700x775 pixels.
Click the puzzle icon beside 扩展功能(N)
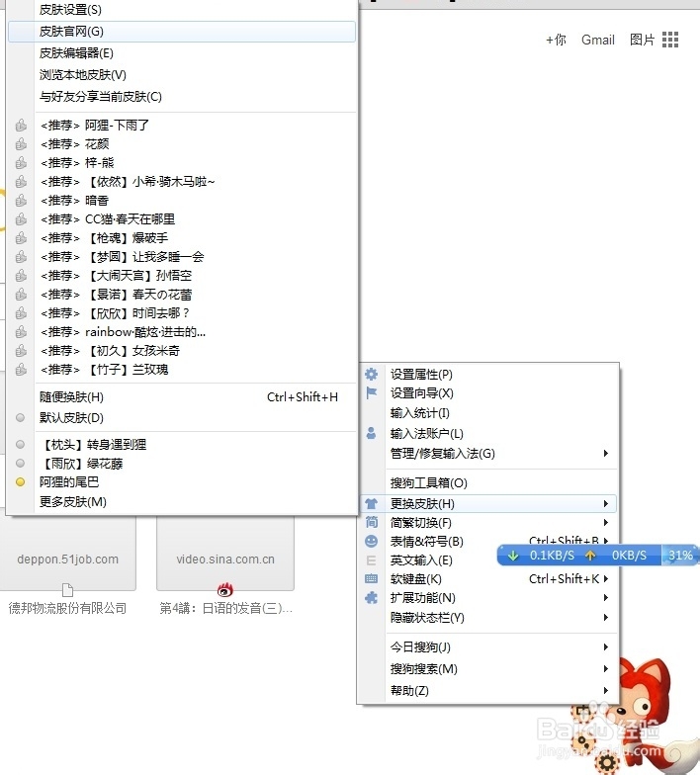point(372,597)
